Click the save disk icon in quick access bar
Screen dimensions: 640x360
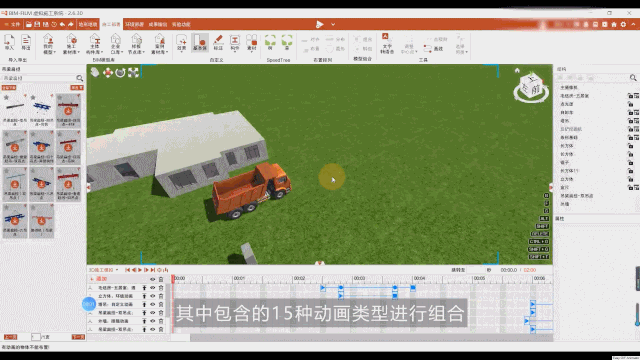pos(37,24)
